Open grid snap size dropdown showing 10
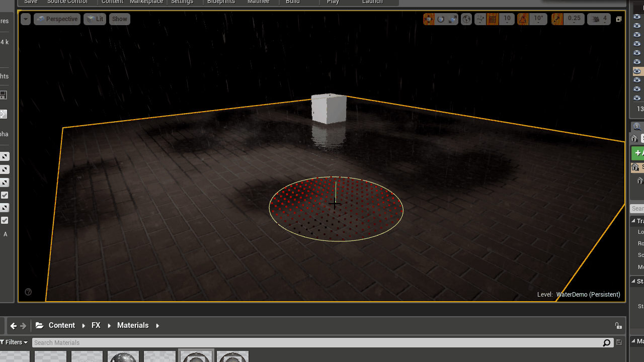 point(507,19)
